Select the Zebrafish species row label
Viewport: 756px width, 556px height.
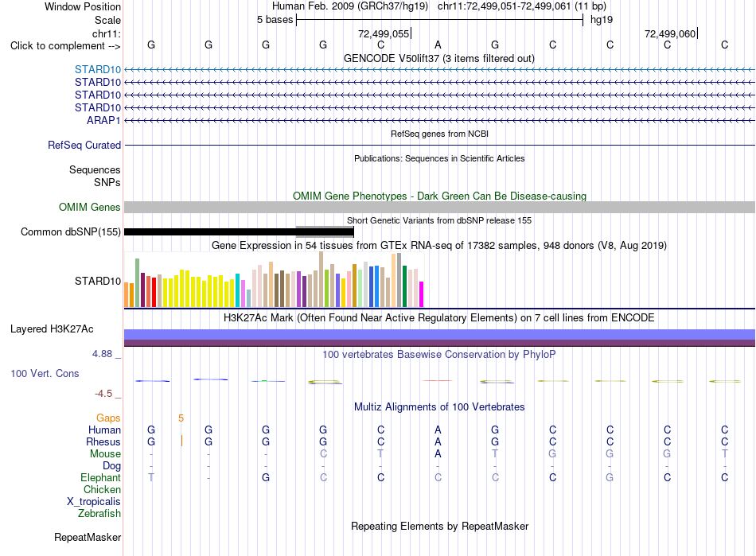pyautogui.click(x=99, y=514)
